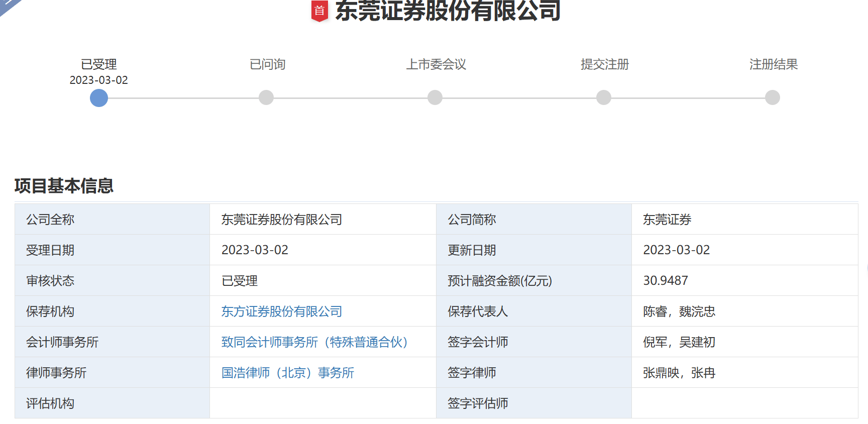This screenshot has height=424, width=868.
Task: Open the 东方证券股份有限公司 sponsor link
Action: pos(281,311)
